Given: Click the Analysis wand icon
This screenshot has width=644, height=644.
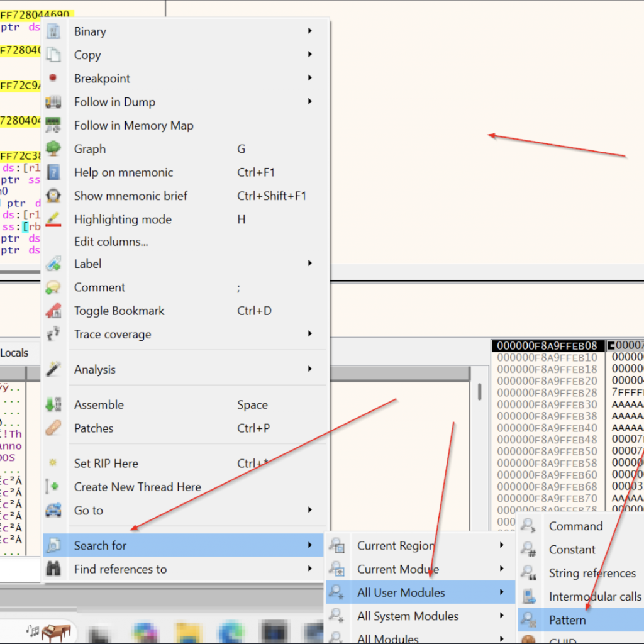Looking at the screenshot, I should [53, 369].
